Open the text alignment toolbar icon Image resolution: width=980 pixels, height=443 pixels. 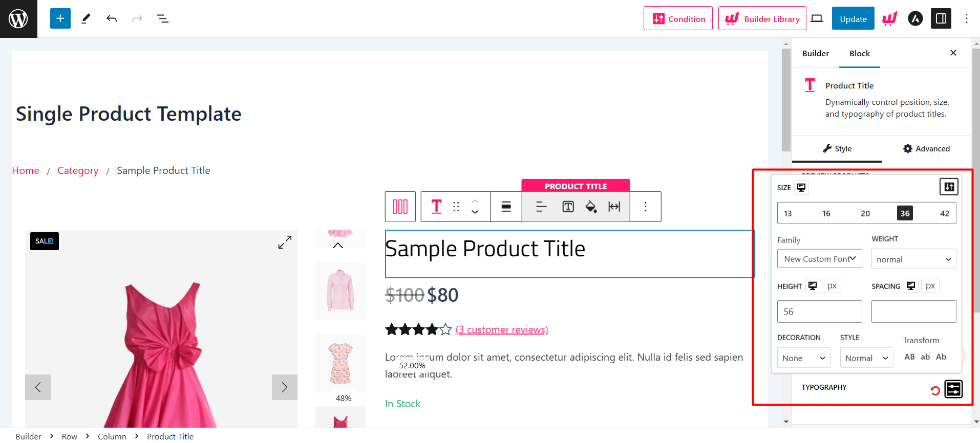pos(541,207)
